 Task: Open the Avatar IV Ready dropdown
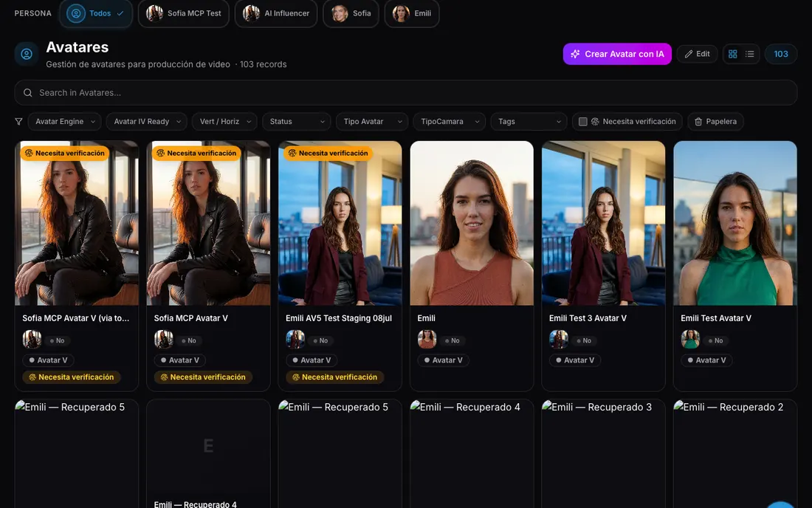point(147,122)
